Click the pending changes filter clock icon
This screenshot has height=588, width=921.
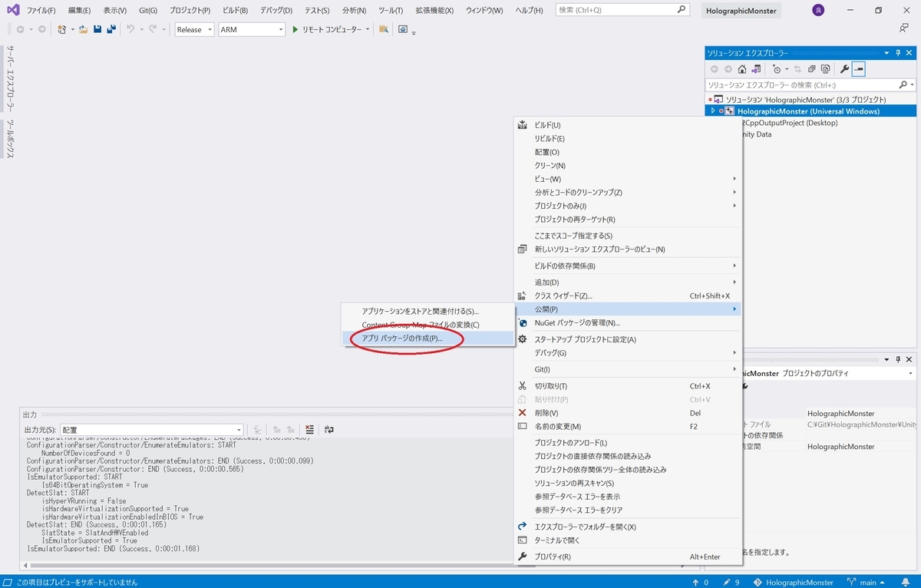pos(777,69)
